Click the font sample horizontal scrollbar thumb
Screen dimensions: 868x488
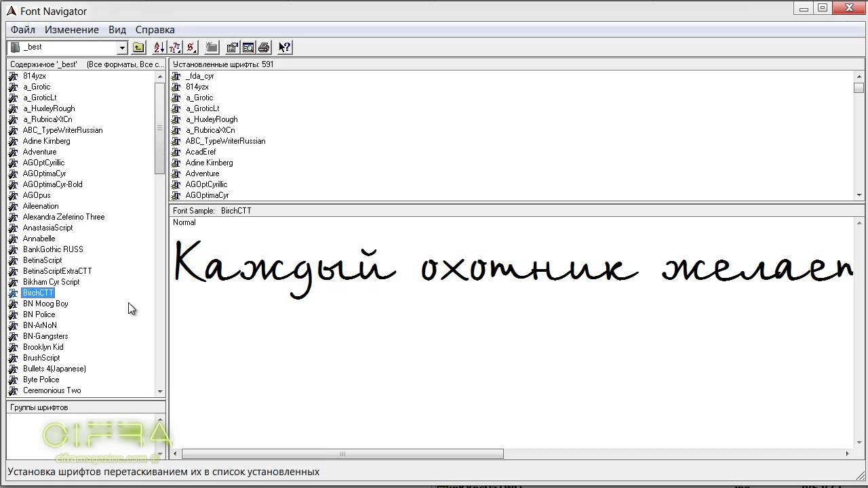click(342, 453)
